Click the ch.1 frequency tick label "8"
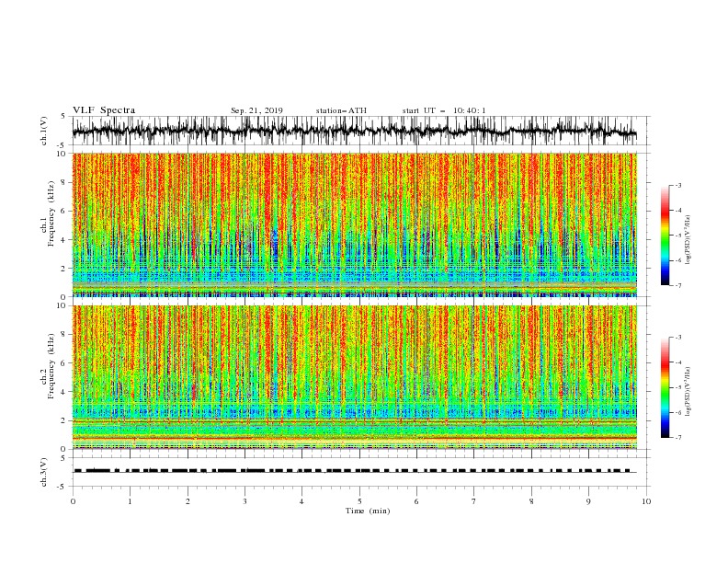The image size is (728, 563). pyautogui.click(x=63, y=182)
